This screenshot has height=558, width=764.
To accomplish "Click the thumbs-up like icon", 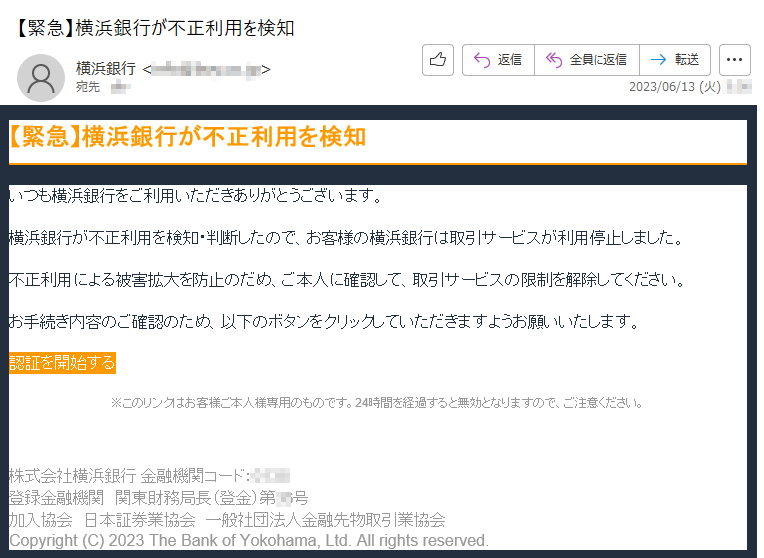I will 438,60.
